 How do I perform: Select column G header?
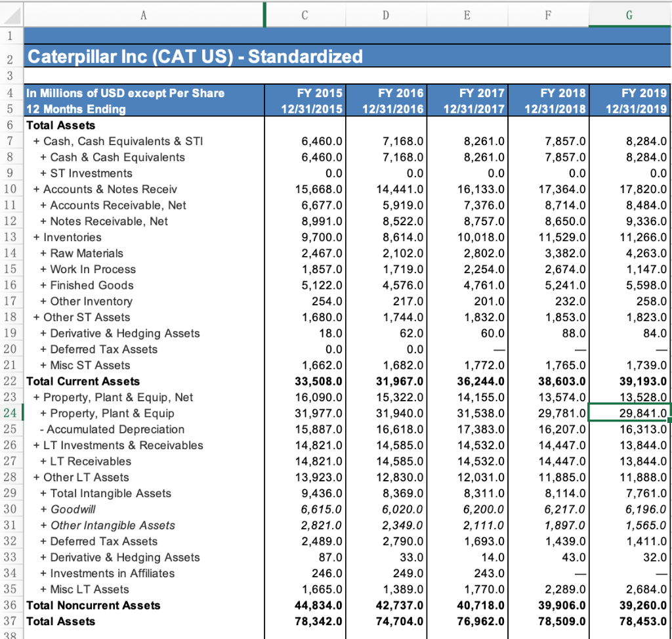pyautogui.click(x=629, y=13)
